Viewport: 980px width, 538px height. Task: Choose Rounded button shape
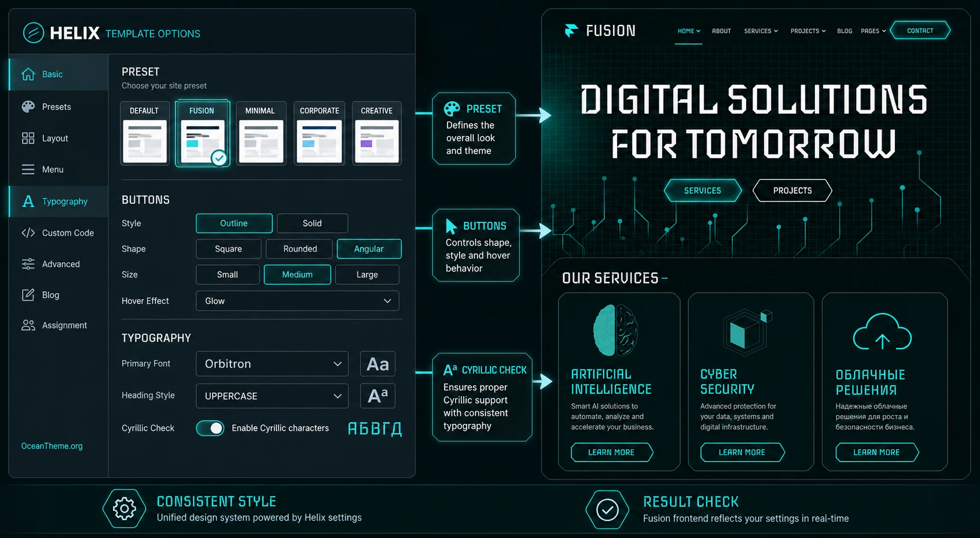point(300,248)
